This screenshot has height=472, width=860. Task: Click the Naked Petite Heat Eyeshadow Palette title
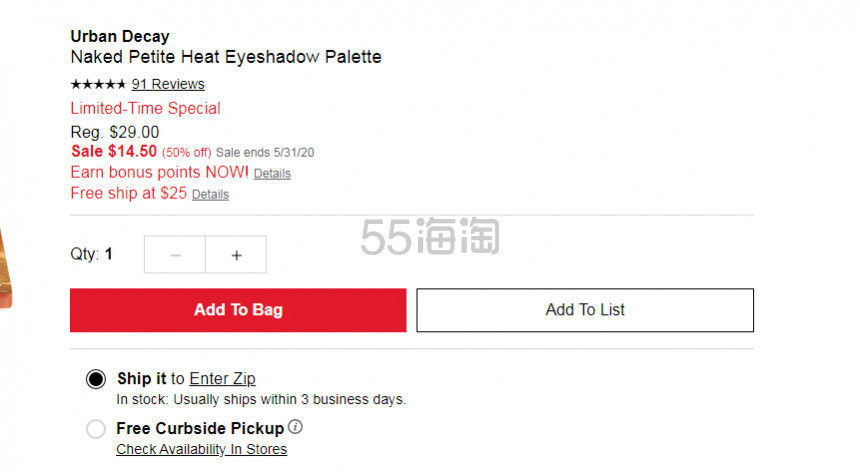[x=226, y=57]
